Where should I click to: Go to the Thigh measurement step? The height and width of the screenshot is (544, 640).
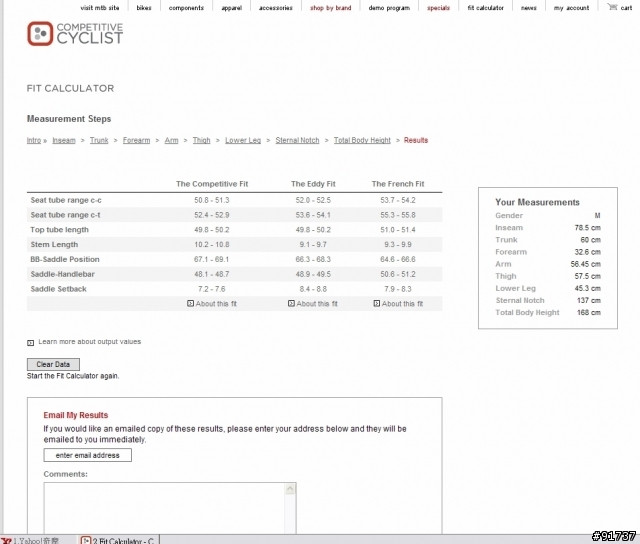pyautogui.click(x=201, y=140)
